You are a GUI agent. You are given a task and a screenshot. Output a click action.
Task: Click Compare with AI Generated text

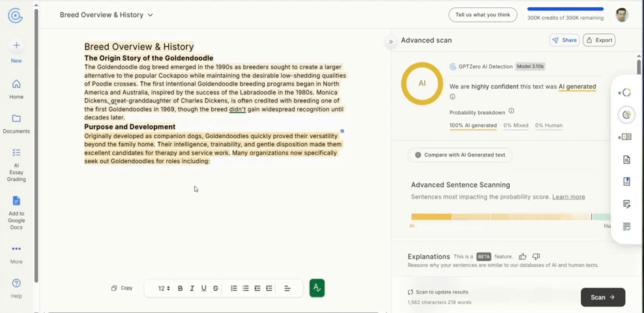[x=460, y=155]
